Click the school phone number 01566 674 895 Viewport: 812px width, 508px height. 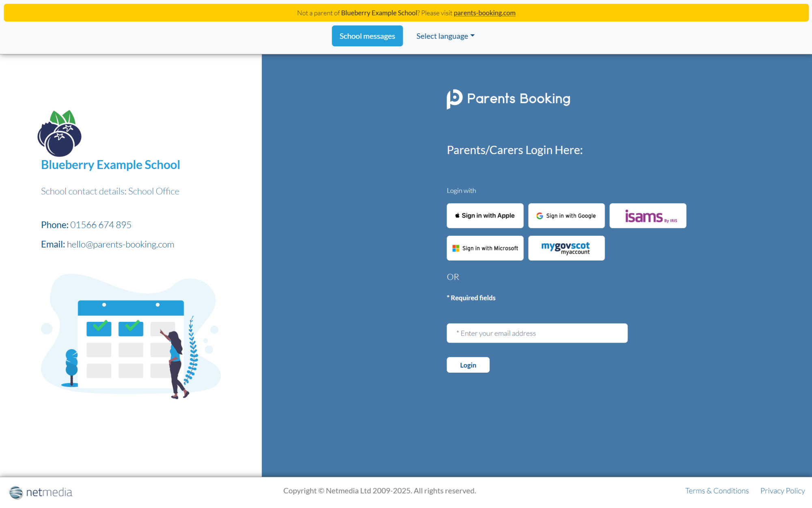(x=101, y=225)
